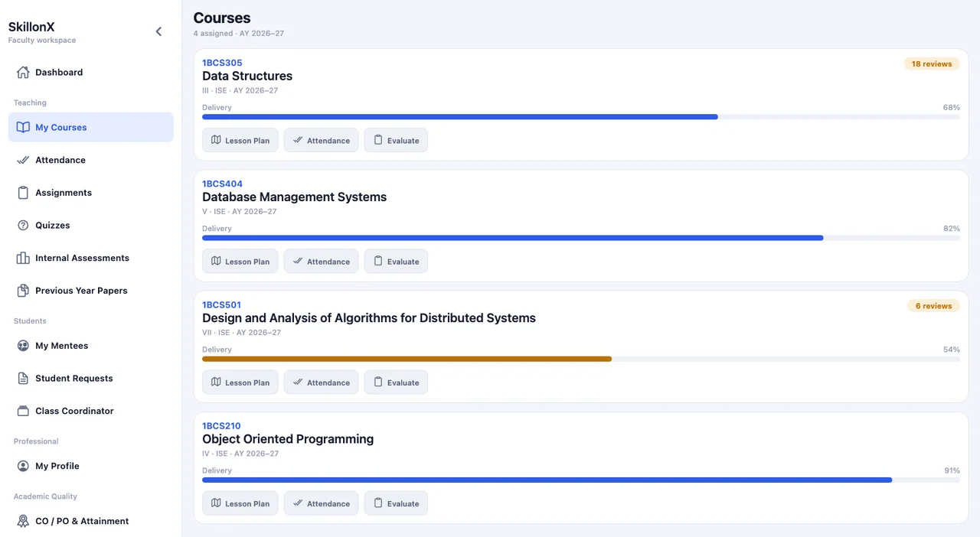Click the Student Requests document icon
The height and width of the screenshot is (537, 980).
coord(23,378)
